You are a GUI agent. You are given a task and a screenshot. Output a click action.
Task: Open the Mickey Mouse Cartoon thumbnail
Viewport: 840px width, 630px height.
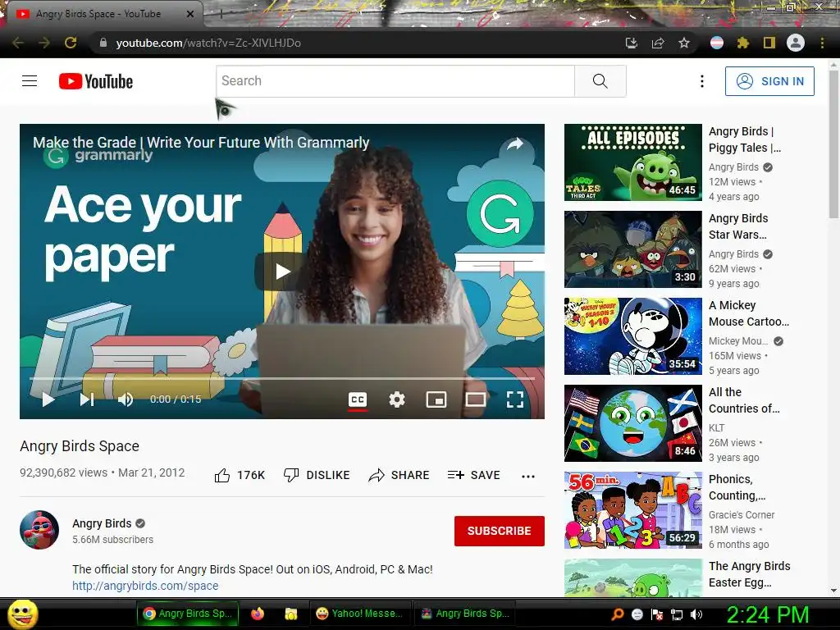coord(632,336)
